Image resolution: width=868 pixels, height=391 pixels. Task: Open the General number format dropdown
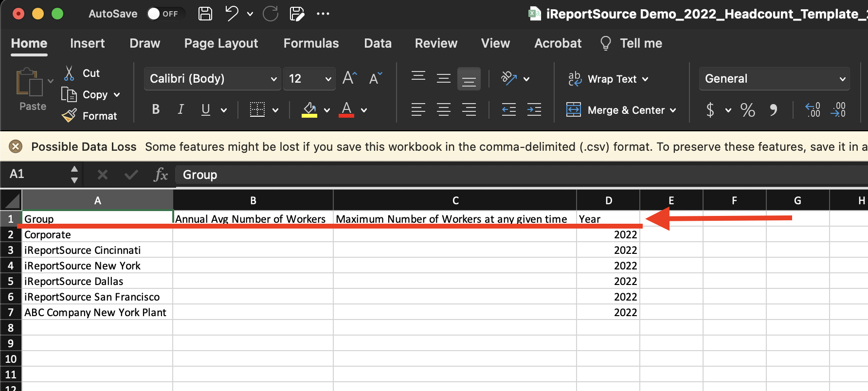point(775,79)
